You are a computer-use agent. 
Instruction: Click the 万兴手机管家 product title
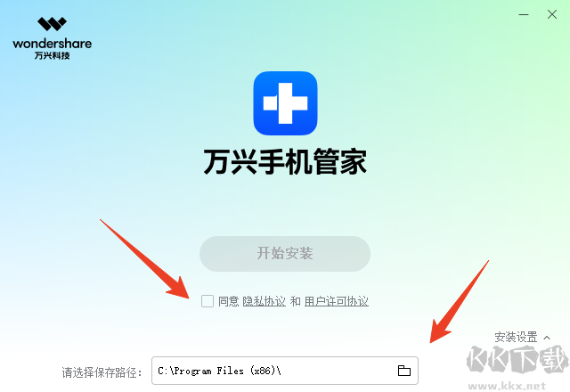(x=285, y=161)
